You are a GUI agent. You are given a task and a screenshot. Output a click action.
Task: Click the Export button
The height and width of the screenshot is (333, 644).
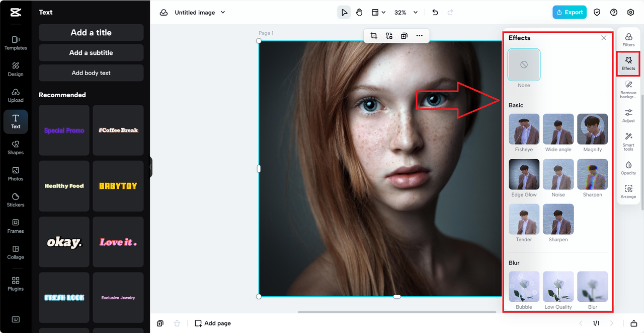pos(570,12)
